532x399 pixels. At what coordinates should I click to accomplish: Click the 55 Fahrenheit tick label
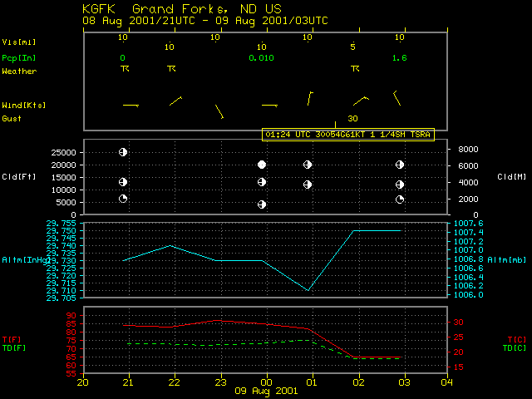click(x=71, y=374)
